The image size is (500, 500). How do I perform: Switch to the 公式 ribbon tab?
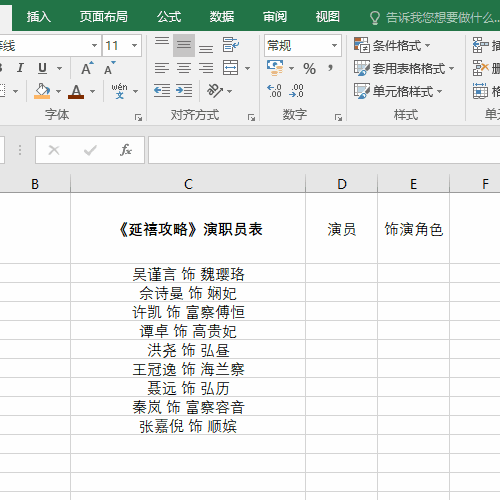(169, 16)
